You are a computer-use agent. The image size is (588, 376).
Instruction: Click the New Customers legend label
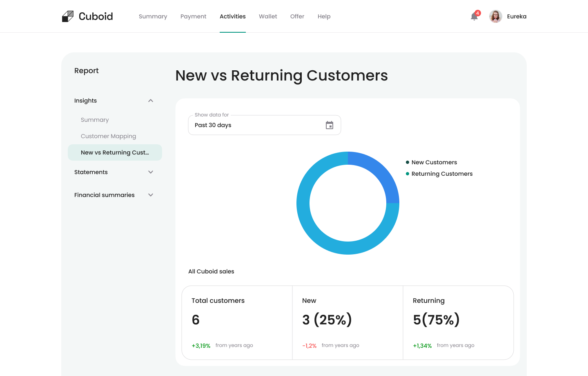(x=434, y=162)
